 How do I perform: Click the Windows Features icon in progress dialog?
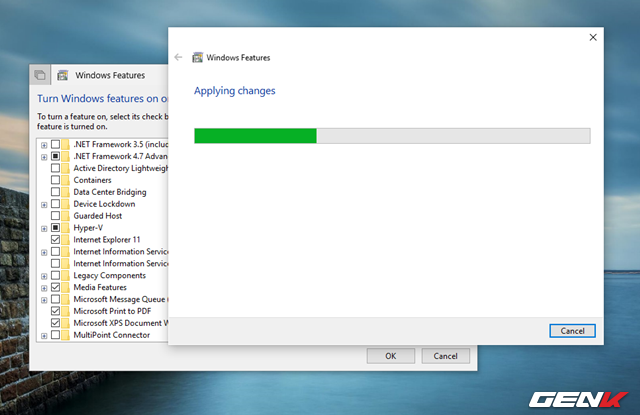click(x=198, y=58)
